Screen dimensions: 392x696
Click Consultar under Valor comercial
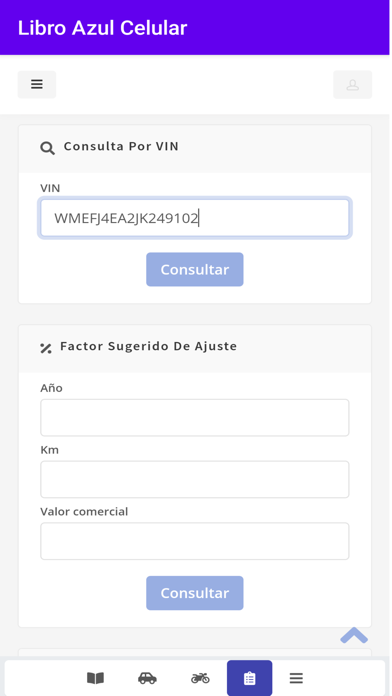pos(195,593)
